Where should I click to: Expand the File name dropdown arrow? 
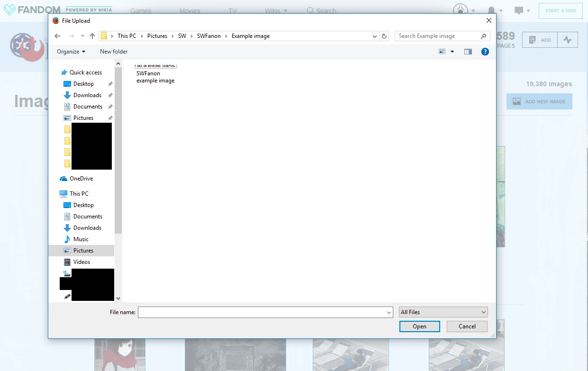389,312
